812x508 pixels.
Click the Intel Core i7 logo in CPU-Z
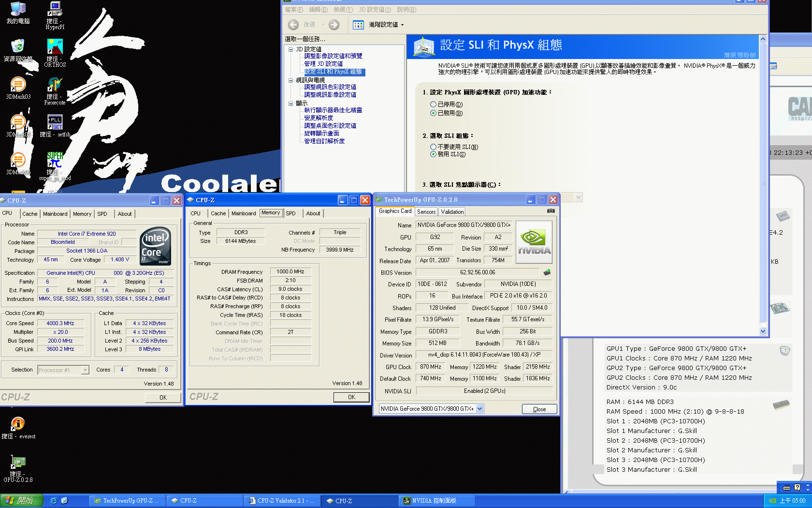point(156,246)
